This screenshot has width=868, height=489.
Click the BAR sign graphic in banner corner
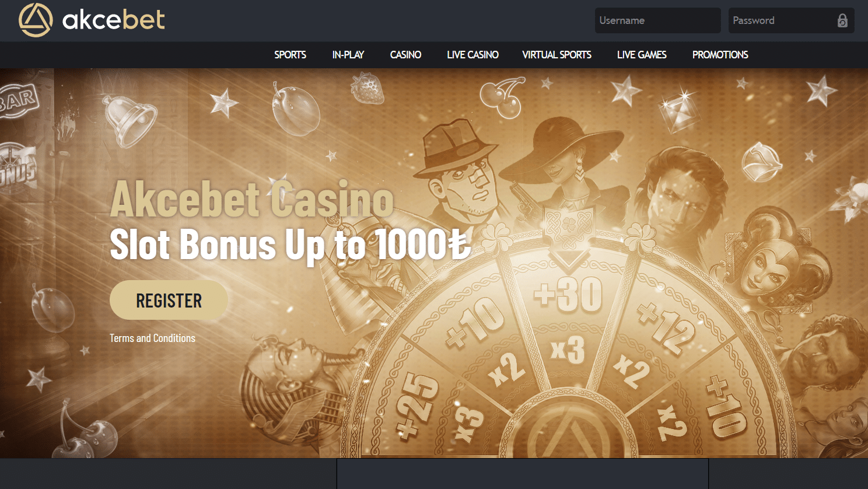19,100
